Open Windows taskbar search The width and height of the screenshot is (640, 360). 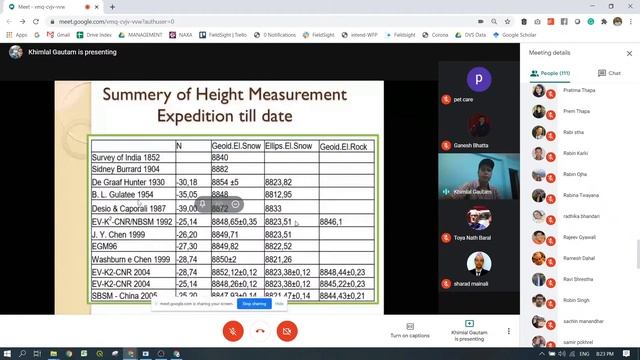pyautogui.click(x=22, y=353)
